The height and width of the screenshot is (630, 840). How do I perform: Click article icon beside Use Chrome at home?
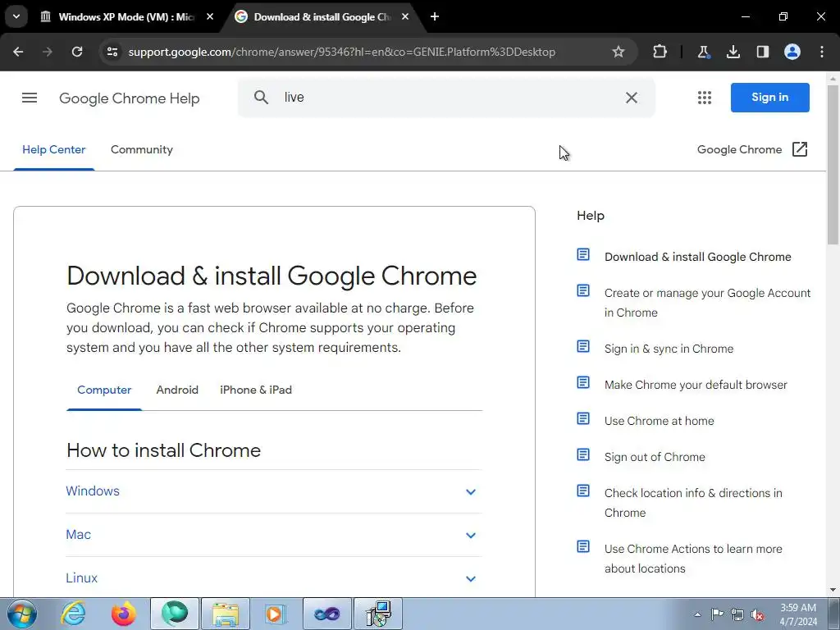pos(583,418)
